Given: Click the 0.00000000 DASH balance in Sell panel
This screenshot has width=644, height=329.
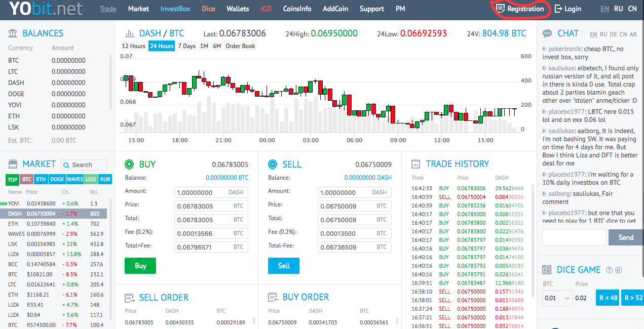Looking at the screenshot, I should point(368,178).
